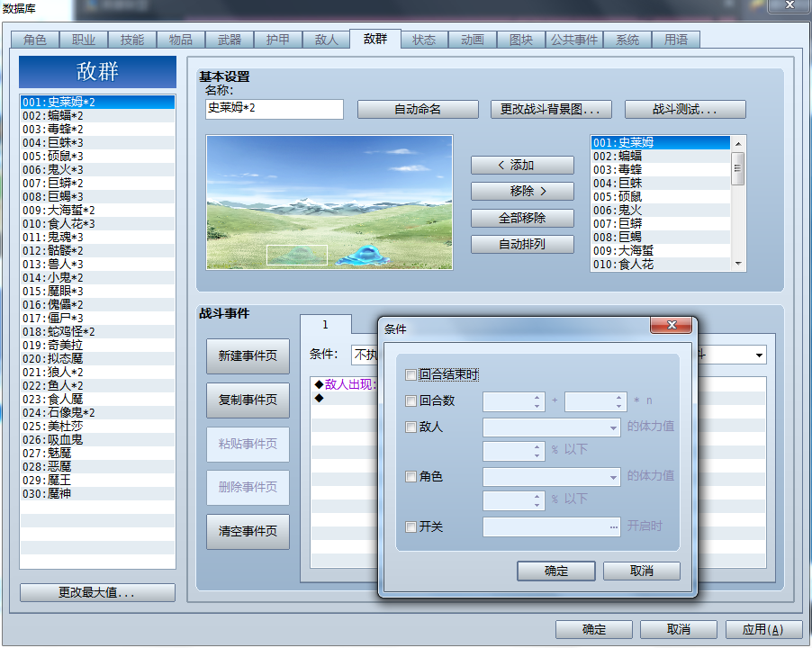Image resolution: width=812 pixels, height=648 pixels.
Task: Switch to the 系统 tab
Action: [627, 40]
